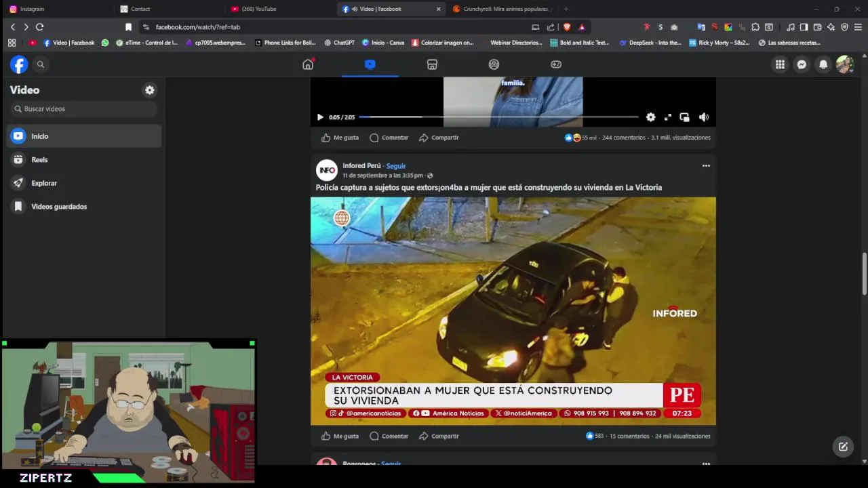This screenshot has height=488, width=868.
Task: Open Explorar in the Video sidebar
Action: [x=84, y=183]
